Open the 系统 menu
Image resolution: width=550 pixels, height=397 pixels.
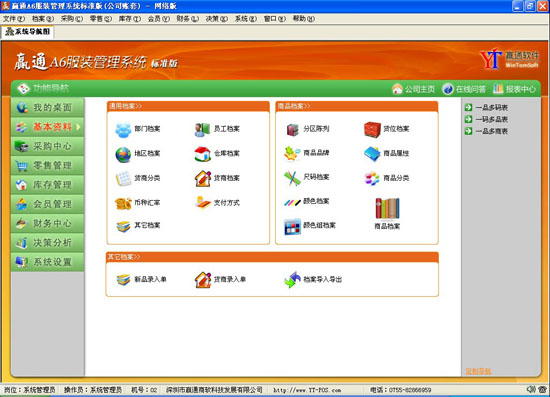pyautogui.click(x=246, y=19)
